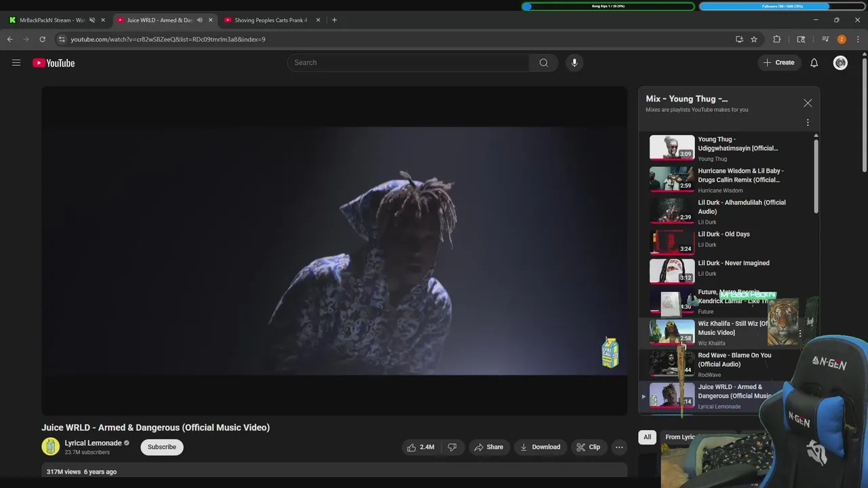Viewport: 868px width, 488px height.
Task: Go forward in browser history
Action: coord(26,39)
